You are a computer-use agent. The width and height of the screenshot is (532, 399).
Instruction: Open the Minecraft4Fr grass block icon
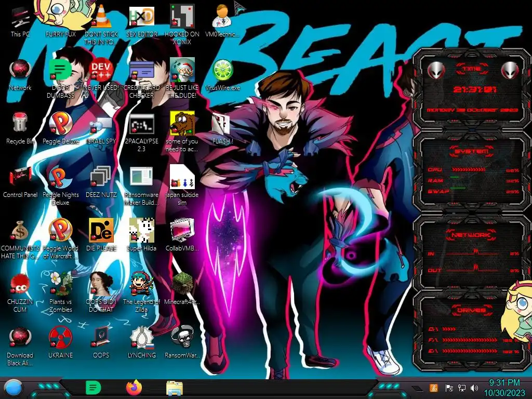coord(182,289)
